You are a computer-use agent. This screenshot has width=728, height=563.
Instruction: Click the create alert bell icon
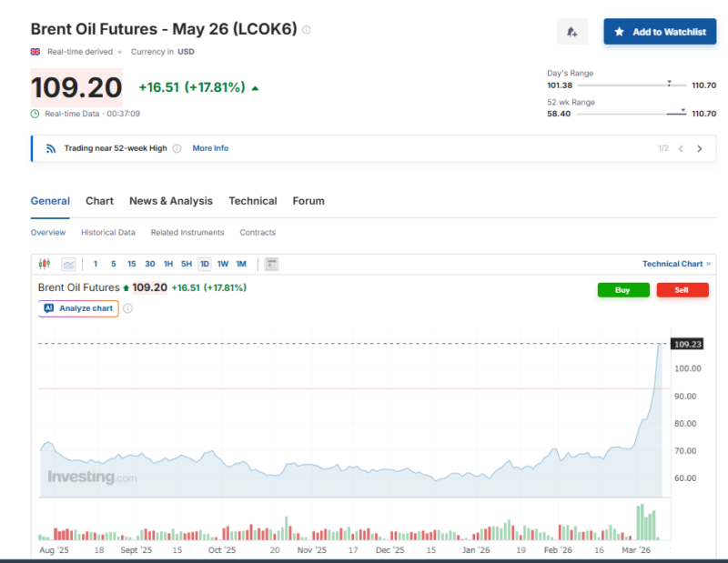click(571, 32)
